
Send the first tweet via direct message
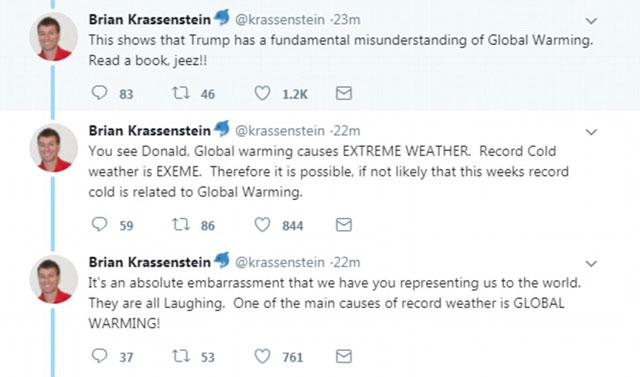(344, 93)
